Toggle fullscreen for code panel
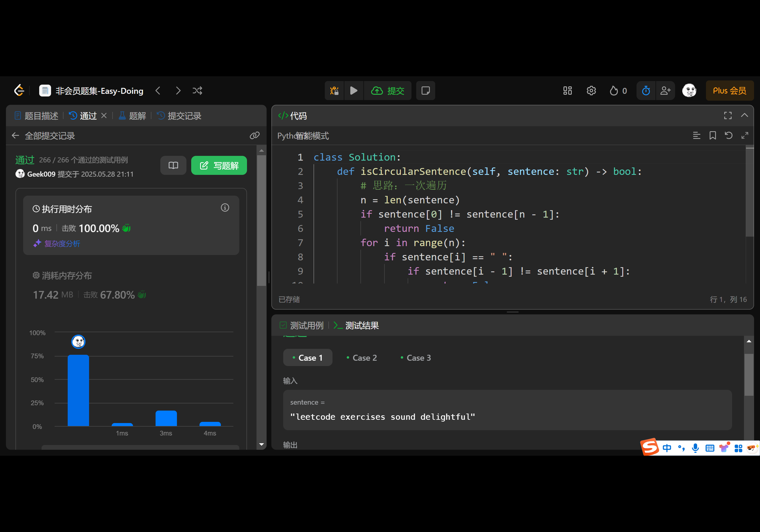Image resolution: width=760 pixels, height=532 pixels. [728, 115]
